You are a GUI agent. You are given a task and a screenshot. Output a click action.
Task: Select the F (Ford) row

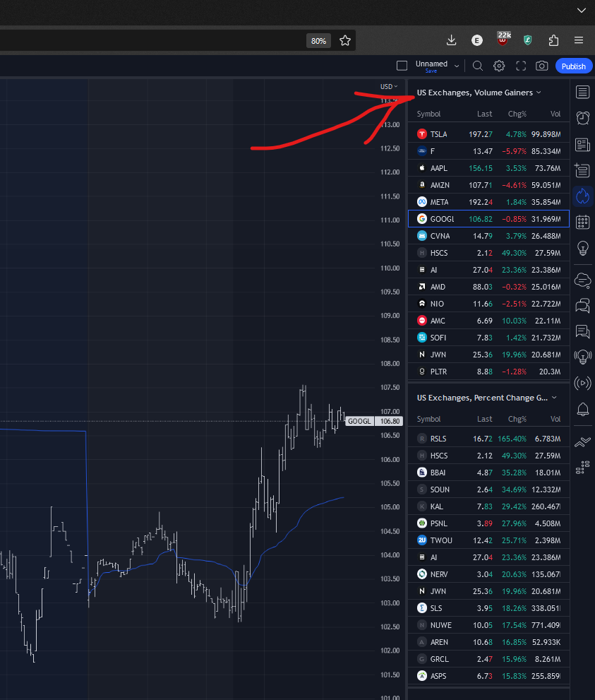[488, 151]
